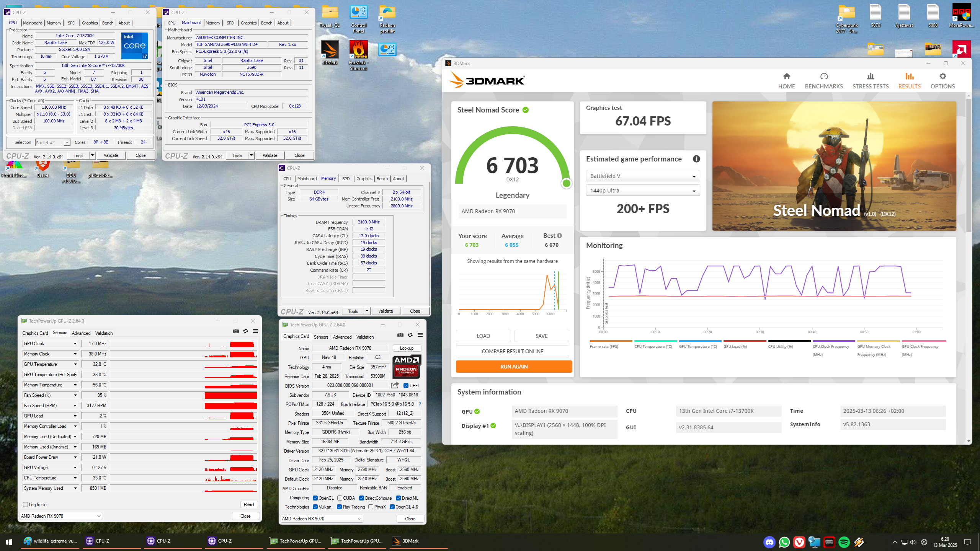980x551 pixels.
Task: Expand the Board Power Draw sensor dropdown
Action: click(x=75, y=457)
